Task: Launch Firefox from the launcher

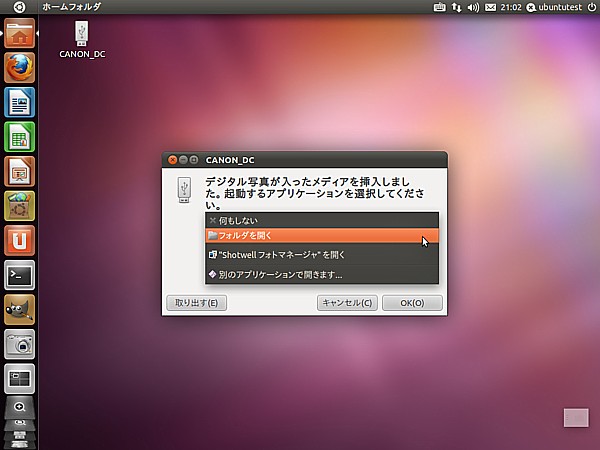Action: (20, 68)
